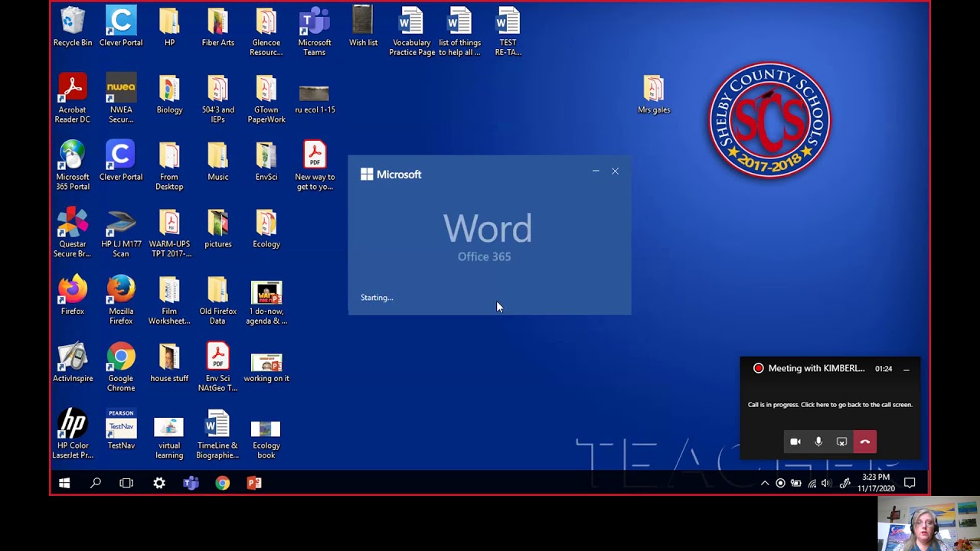This screenshot has width=980, height=551.
Task: Select the Firefox desktop icon
Action: click(x=73, y=295)
